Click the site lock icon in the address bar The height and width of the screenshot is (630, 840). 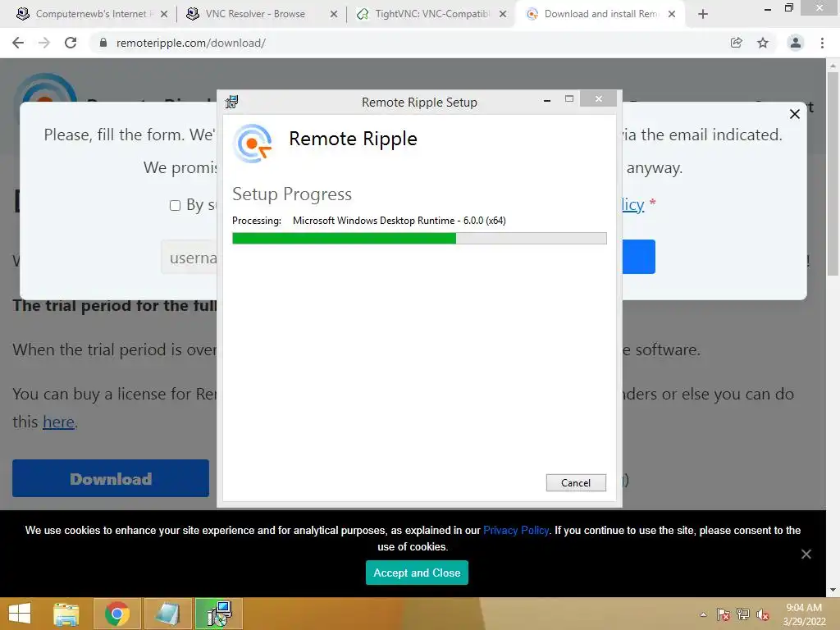tap(103, 43)
